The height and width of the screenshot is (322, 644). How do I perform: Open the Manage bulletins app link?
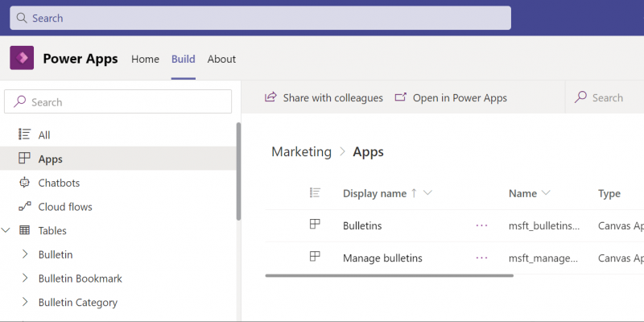pos(382,258)
